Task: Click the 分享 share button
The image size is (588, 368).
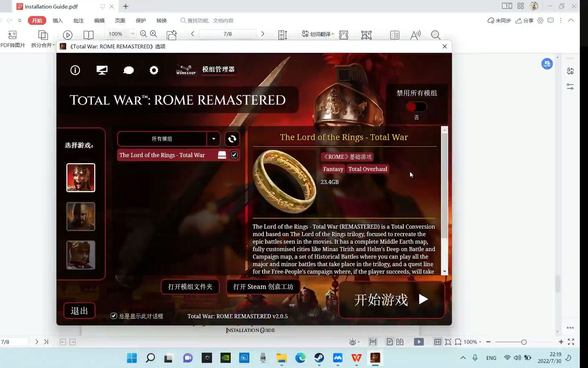Action: click(x=524, y=20)
